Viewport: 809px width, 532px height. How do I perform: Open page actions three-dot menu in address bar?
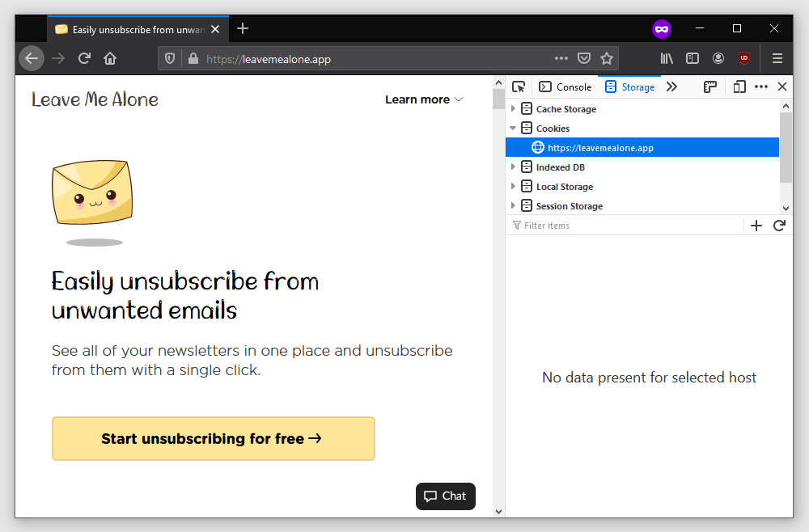coord(561,58)
